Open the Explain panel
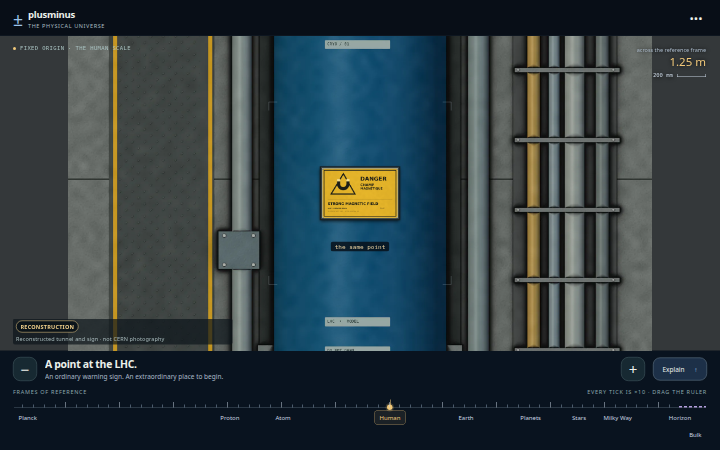Viewport: 720px width, 450px height. point(680,369)
